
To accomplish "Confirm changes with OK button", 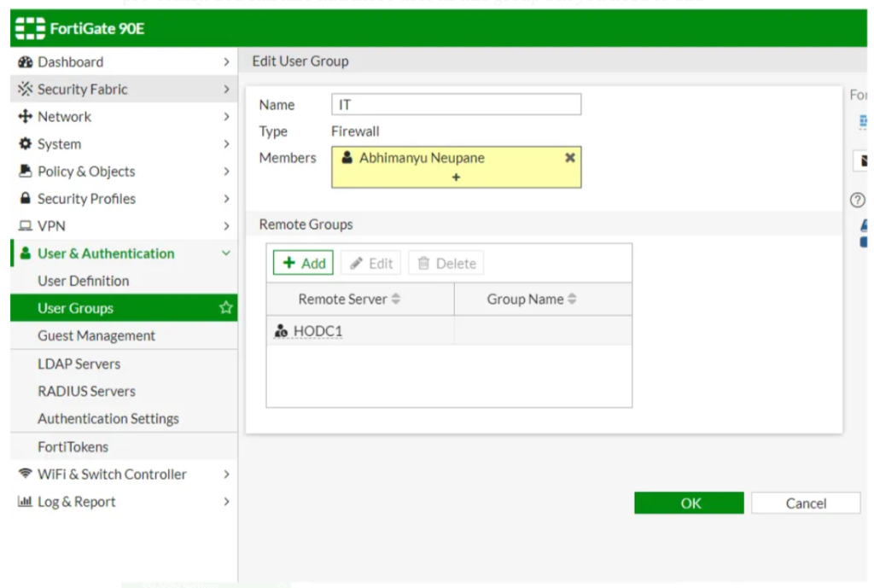I will click(x=689, y=504).
